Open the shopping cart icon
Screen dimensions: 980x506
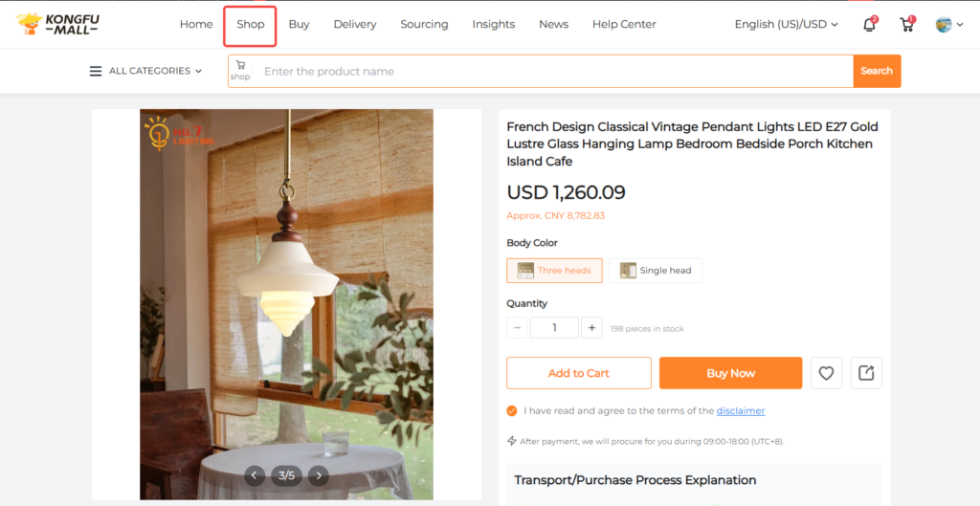(x=906, y=25)
